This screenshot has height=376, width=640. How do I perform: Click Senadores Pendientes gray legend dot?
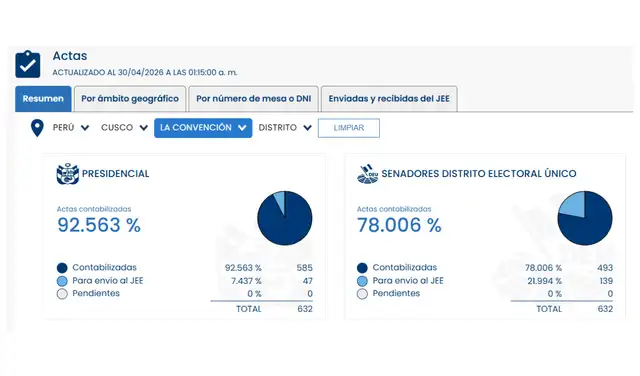click(x=362, y=294)
